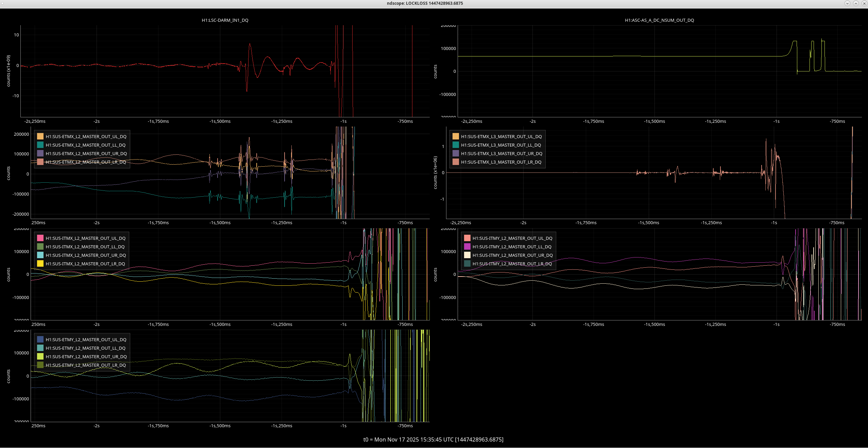Toggle the H1:SUS-ITMX_L2_MASTER_OUT_LR_DQ legend entry
The height and width of the screenshot is (448, 868).
pyautogui.click(x=85, y=264)
